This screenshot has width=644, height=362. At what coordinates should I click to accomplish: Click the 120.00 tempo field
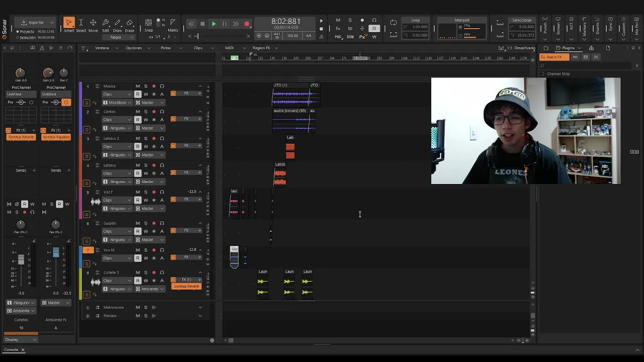pyautogui.click(x=292, y=36)
